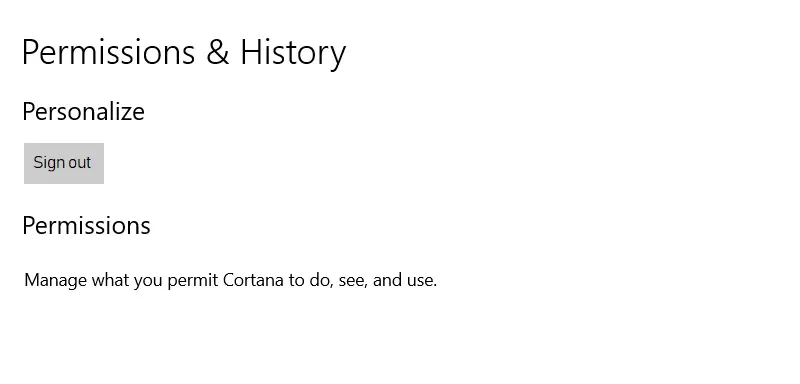Screen dimensions: 800x384
Task: Click the word Permissions in the page title
Action: 109,53
